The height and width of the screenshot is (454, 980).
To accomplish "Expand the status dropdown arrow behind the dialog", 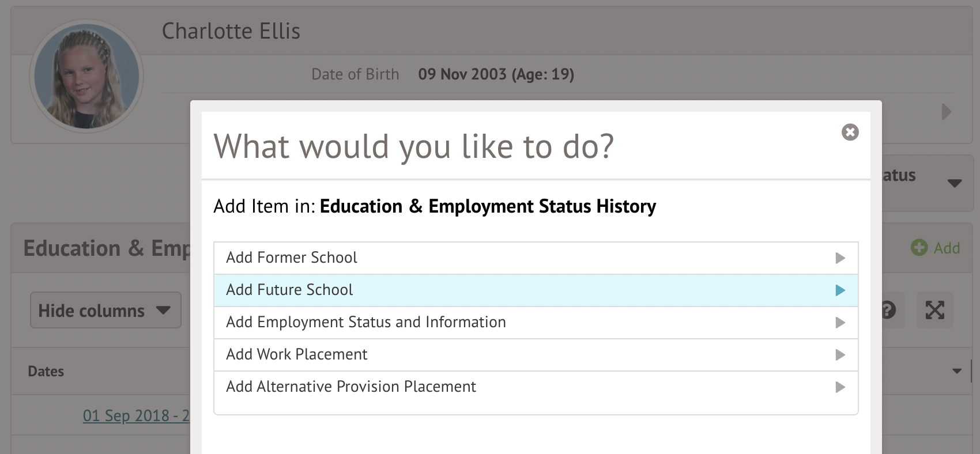I will click(x=955, y=183).
